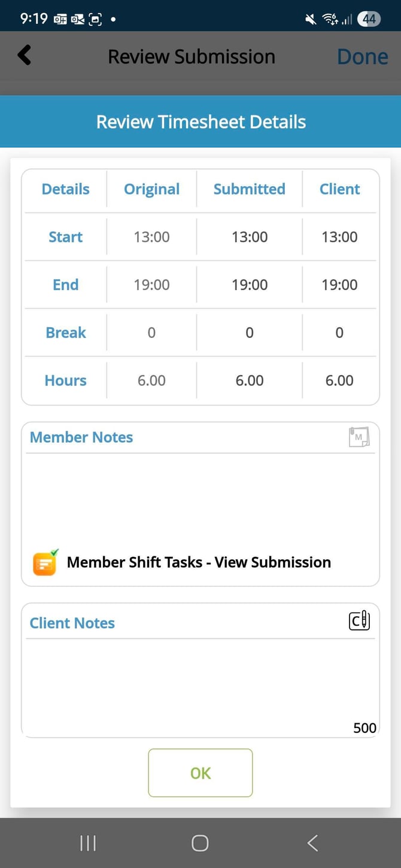Tap the Member Notes sticky note icon
Viewport: 401px width, 868px height.
[x=359, y=437]
